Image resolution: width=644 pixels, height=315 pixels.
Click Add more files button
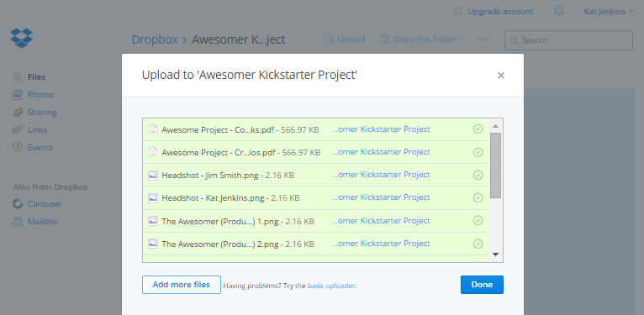[x=181, y=285]
